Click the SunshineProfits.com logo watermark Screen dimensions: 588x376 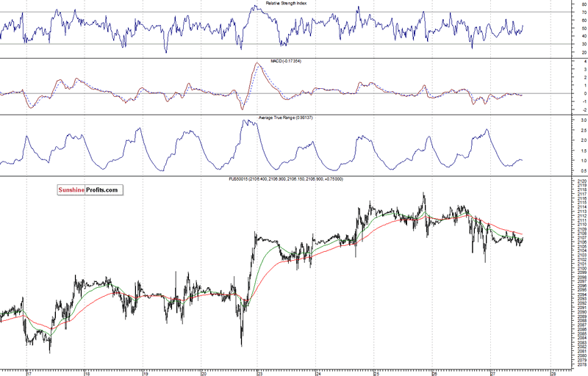(x=90, y=190)
